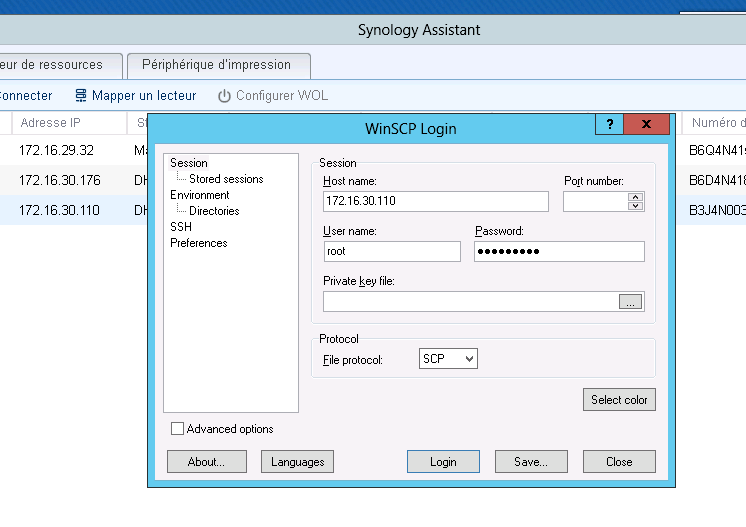Viewport: 746px width, 527px height.
Task: Open WinSCP Login help question mark
Action: (609, 124)
